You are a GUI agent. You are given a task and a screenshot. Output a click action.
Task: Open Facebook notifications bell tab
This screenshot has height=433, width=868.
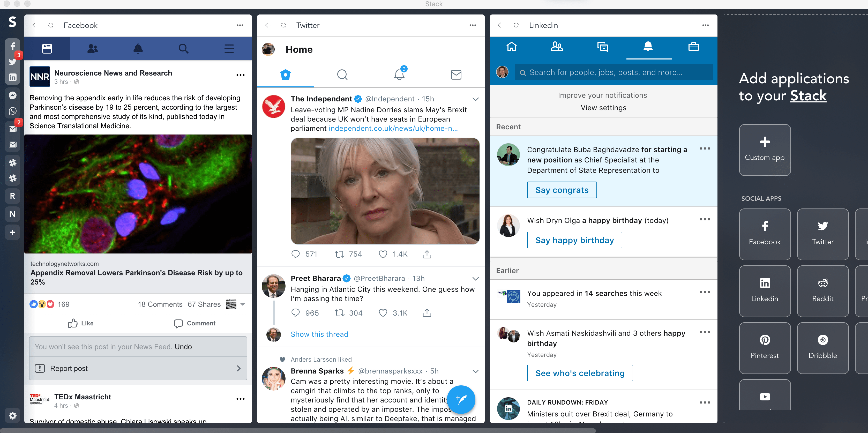138,49
